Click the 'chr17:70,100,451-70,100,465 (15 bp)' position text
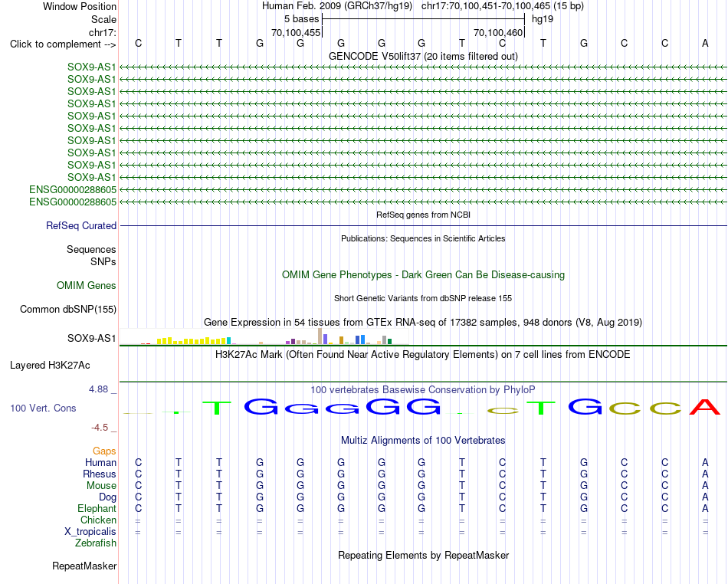The image size is (728, 584). [x=503, y=6]
